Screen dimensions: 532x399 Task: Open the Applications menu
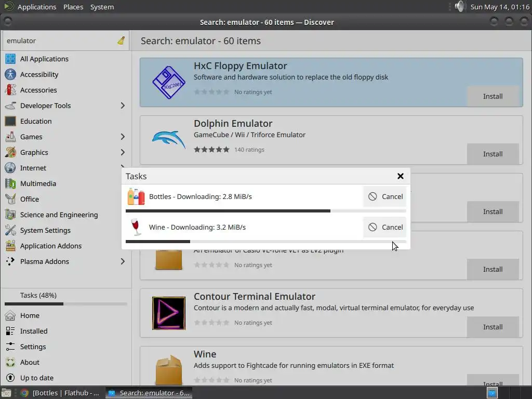37,7
